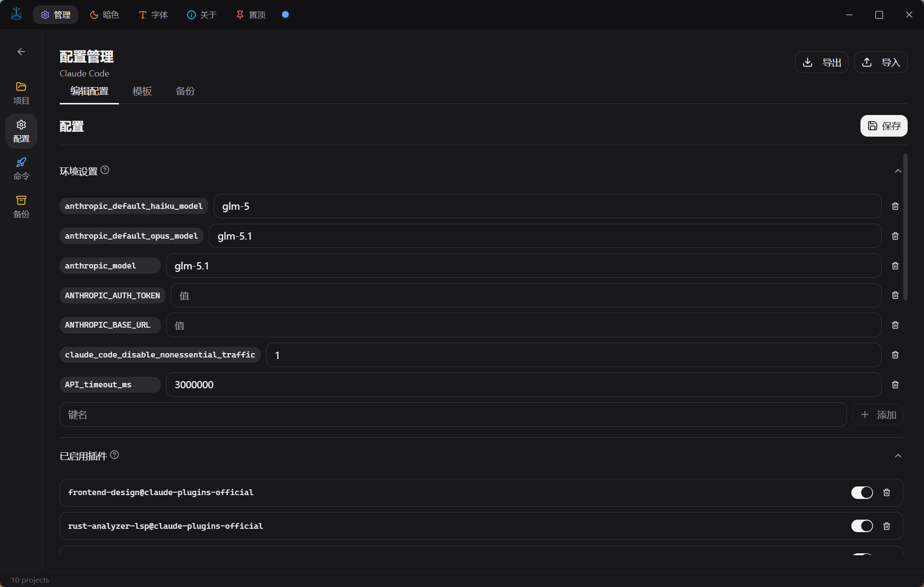Click the anthropic_default_opus_model key label

pyautogui.click(x=131, y=236)
